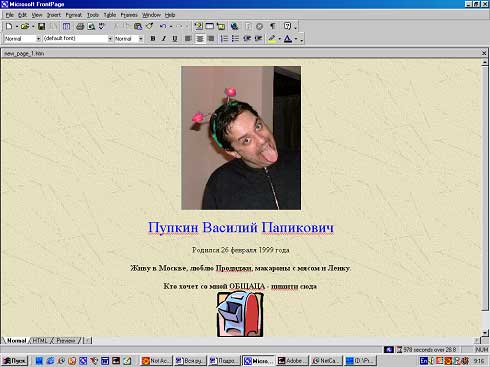Click the Undo arrow icon

pyautogui.click(x=163, y=26)
